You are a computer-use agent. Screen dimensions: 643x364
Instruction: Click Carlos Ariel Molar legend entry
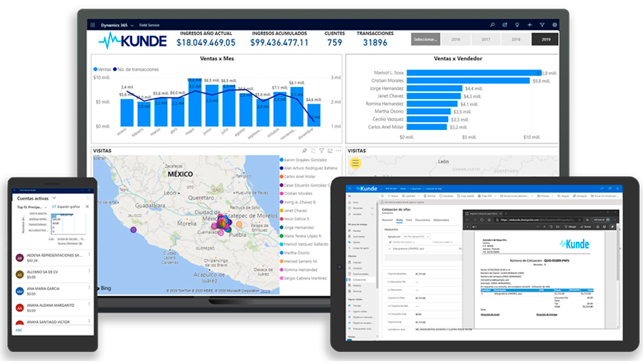(298, 176)
